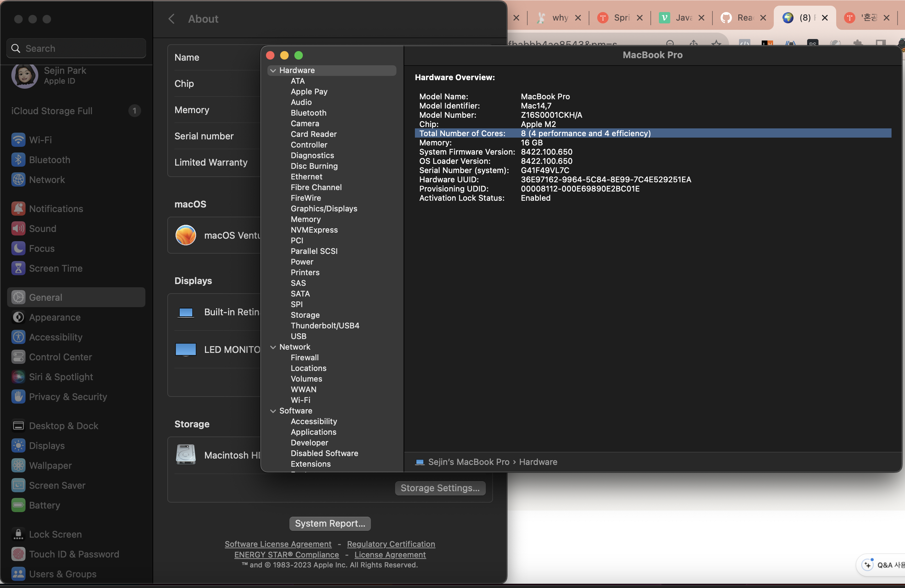905x588 pixels.
Task: Click the Q&A assistant floating button
Action: pos(881,565)
